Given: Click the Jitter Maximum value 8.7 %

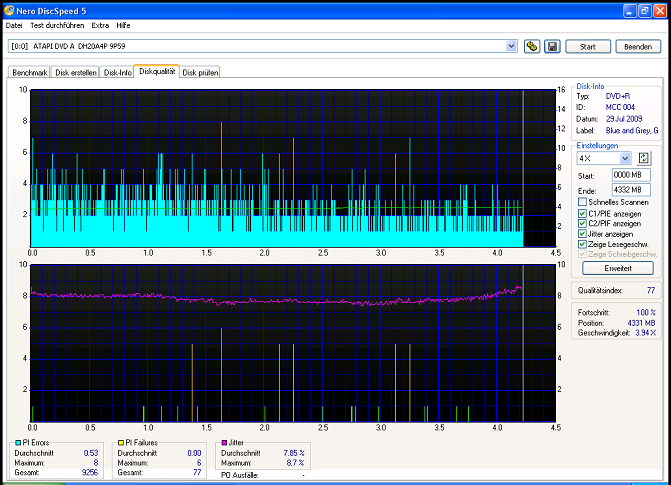Looking at the screenshot, I should coord(295,463).
